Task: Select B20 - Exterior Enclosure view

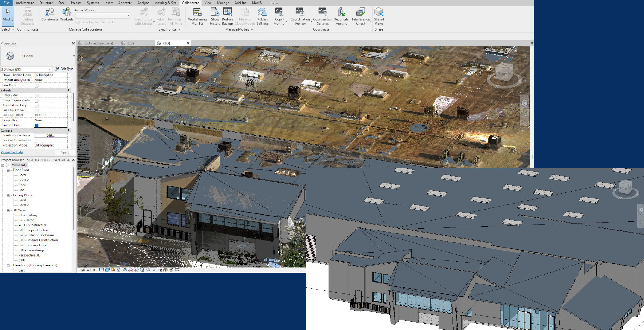Action: [x=36, y=235]
